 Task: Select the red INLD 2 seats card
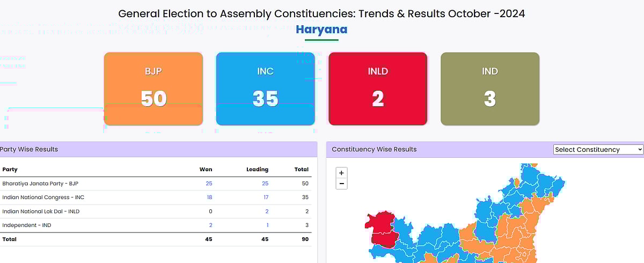pos(378,89)
